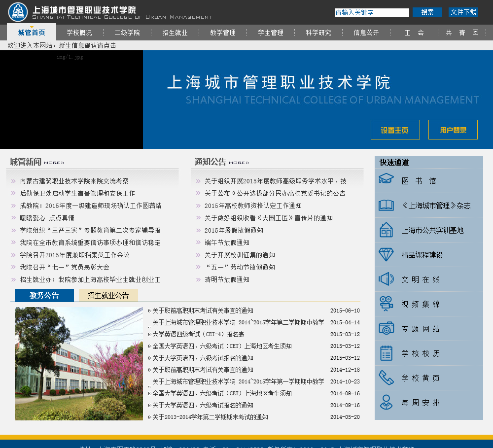Click the keyword search input field
493x448 pixels.
[372, 13]
